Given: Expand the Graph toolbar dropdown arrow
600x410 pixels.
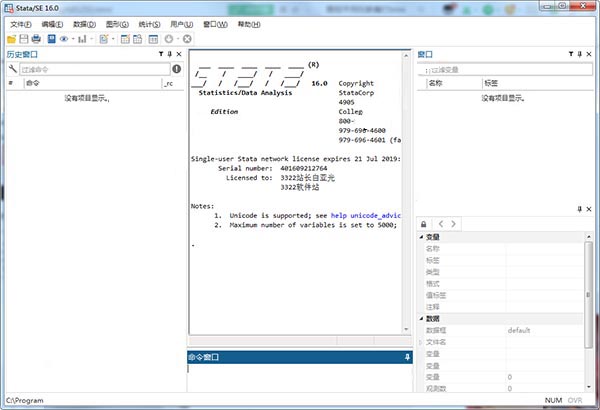Looking at the screenshot, I should (x=90, y=38).
